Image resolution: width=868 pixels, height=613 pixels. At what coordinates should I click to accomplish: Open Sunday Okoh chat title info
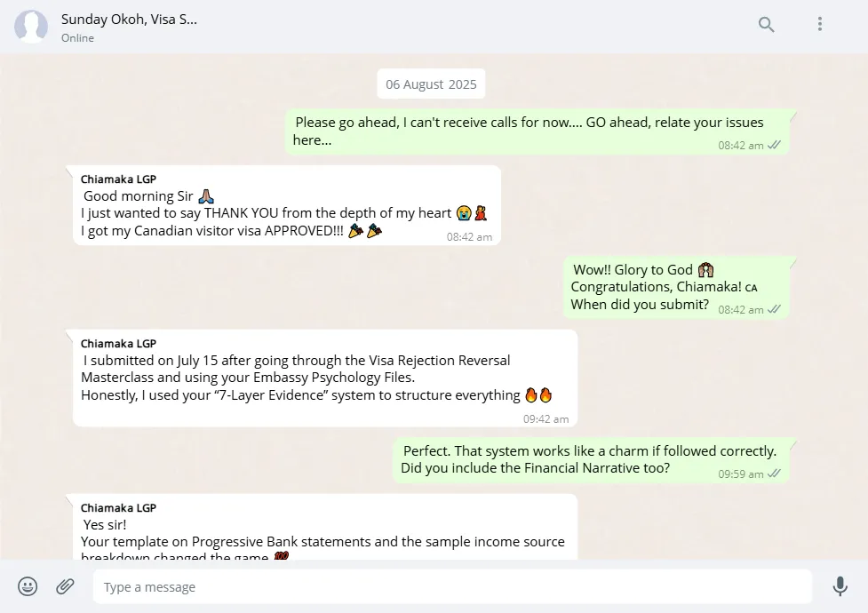point(129,19)
